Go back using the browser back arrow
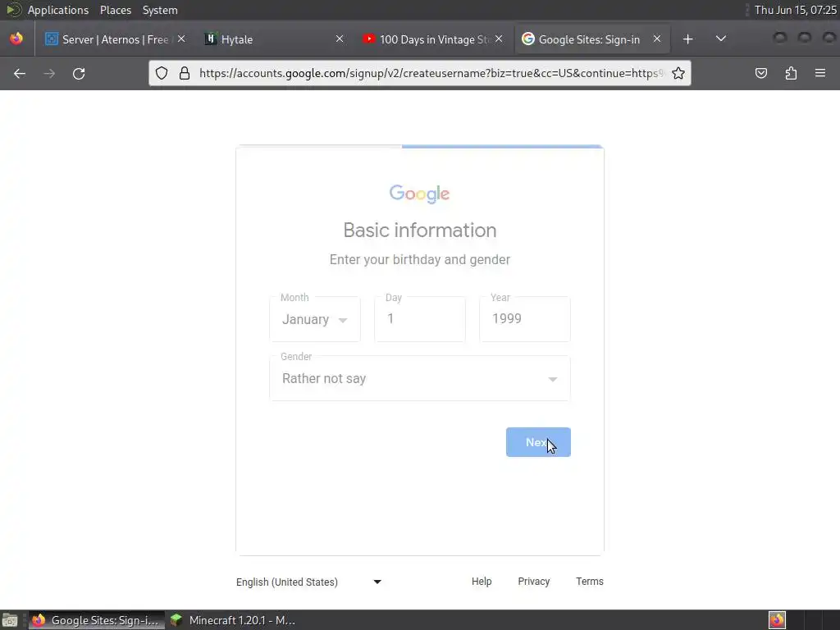The width and height of the screenshot is (840, 630). 20,73
